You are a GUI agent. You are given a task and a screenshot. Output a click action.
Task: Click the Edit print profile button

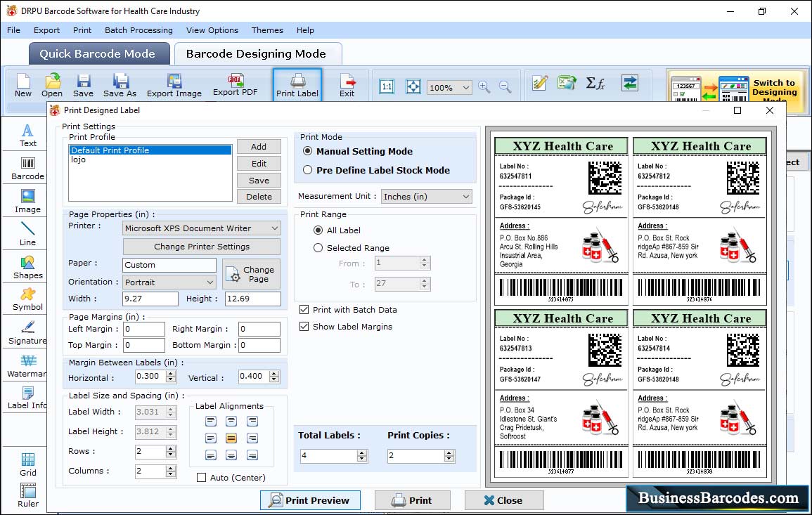(259, 164)
